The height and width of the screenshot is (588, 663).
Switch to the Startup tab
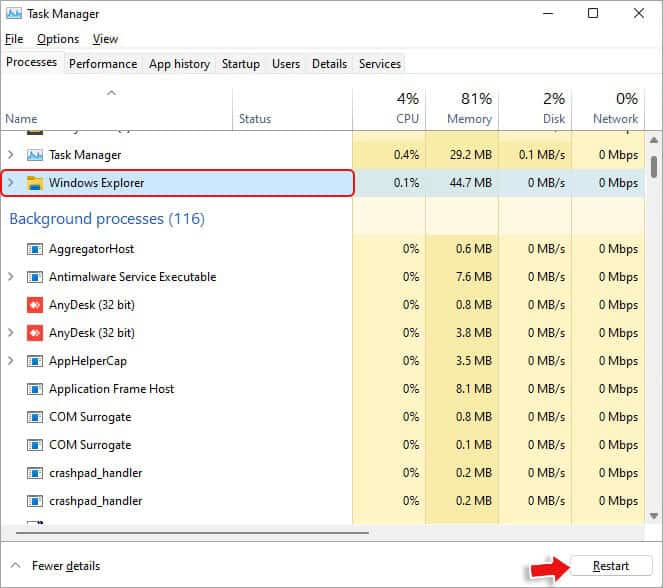241,64
